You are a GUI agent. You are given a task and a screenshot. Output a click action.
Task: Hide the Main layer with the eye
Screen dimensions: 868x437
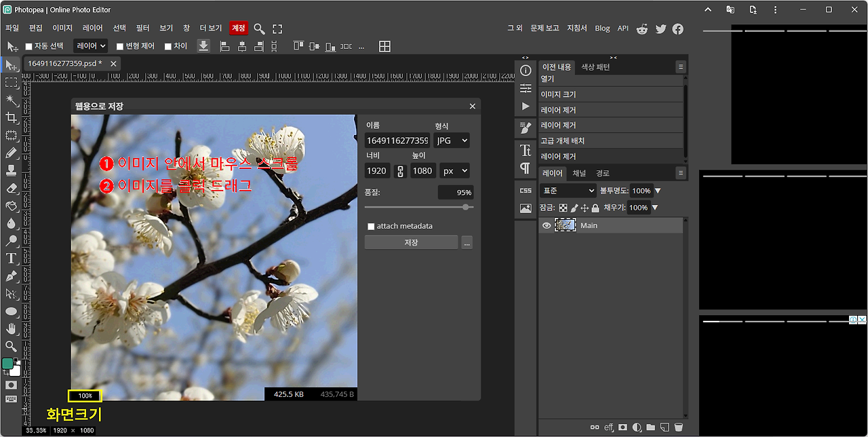(x=547, y=225)
